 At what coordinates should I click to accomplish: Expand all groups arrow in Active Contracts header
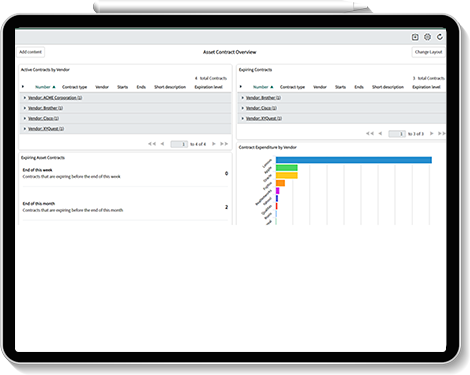click(23, 87)
